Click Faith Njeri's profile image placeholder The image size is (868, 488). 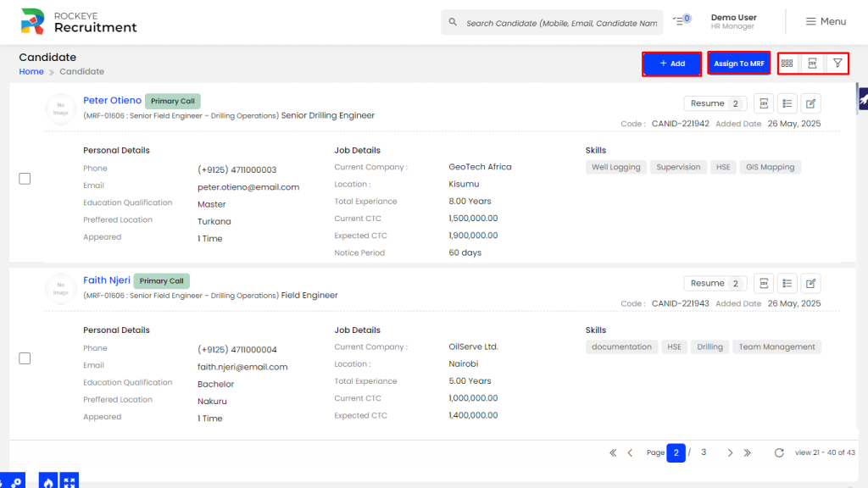click(60, 289)
